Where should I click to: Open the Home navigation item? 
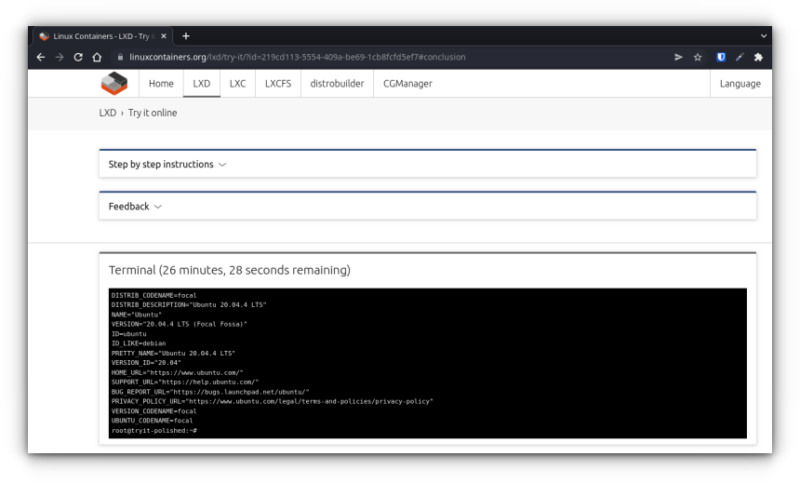[x=161, y=84]
